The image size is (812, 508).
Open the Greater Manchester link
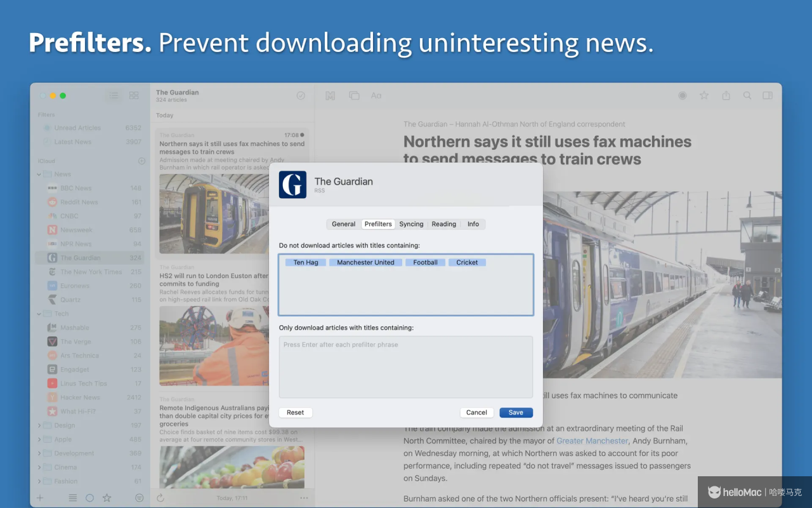point(593,441)
